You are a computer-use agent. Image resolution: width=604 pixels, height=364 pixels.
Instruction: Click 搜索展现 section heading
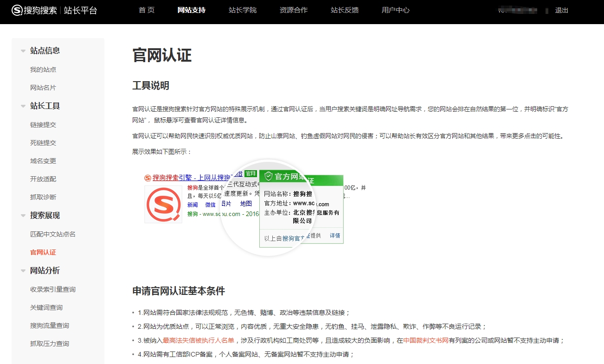[x=45, y=215]
